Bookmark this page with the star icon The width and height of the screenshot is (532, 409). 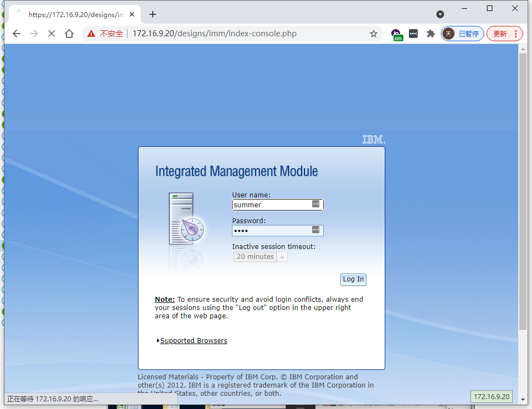pyautogui.click(x=374, y=34)
